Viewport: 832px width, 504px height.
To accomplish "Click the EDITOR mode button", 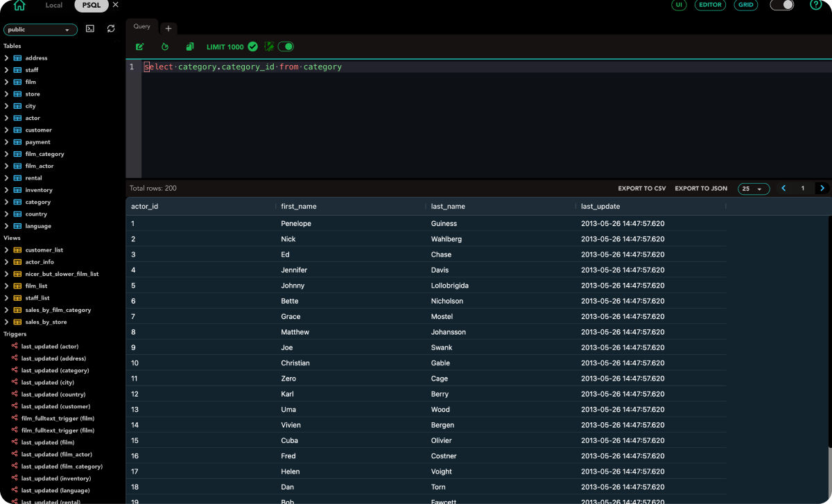I will (710, 5).
